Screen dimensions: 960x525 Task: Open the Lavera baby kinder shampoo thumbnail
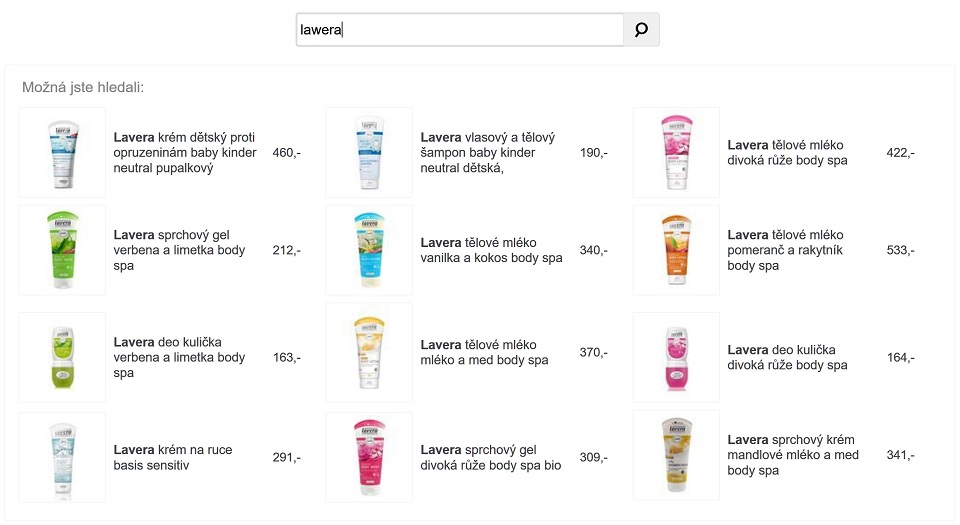tap(369, 152)
